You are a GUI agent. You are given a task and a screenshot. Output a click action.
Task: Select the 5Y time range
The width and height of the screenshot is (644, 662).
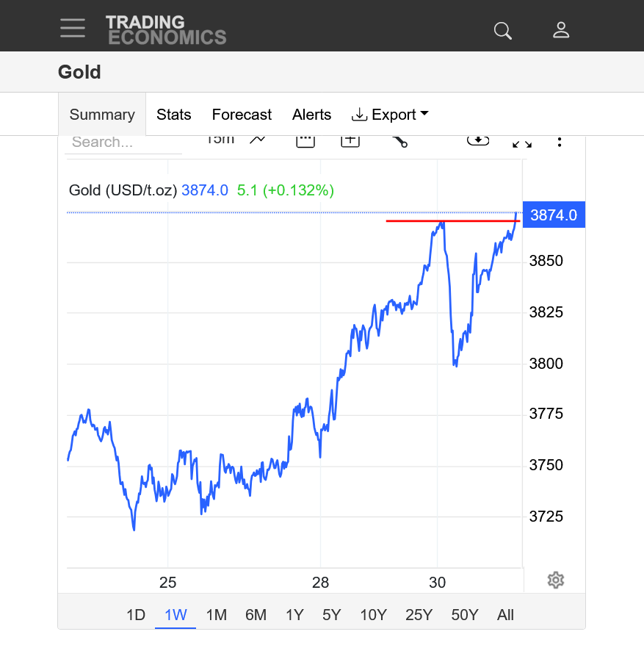(x=331, y=615)
